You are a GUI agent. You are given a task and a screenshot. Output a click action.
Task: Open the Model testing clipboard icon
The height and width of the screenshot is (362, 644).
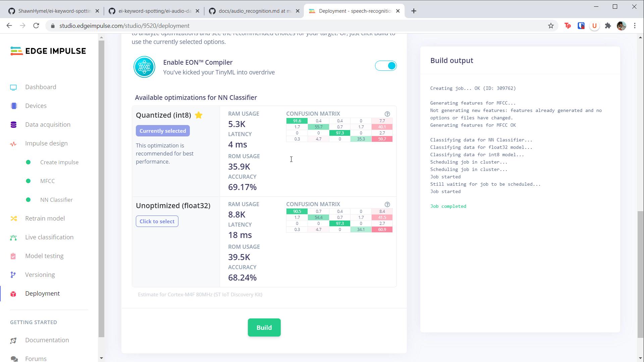point(13,256)
